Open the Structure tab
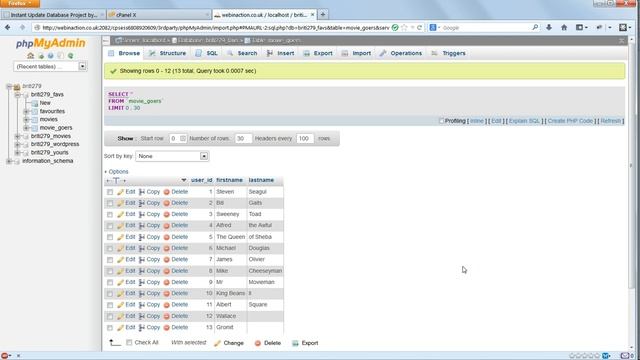This screenshot has height=360, width=640. coord(167,53)
